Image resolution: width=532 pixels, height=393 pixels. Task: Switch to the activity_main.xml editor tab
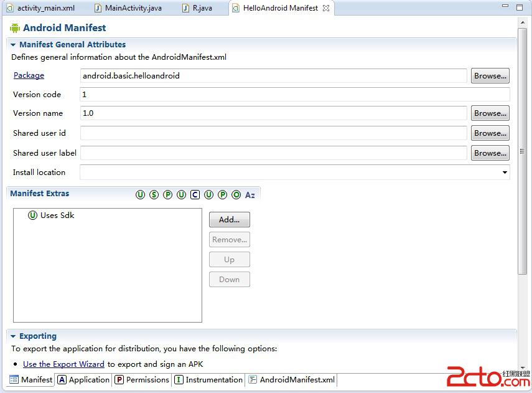(41, 8)
